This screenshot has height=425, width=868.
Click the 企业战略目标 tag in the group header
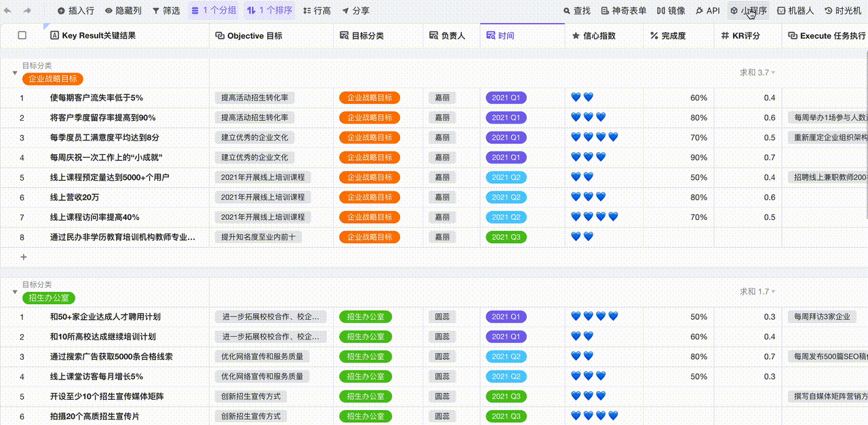tap(53, 79)
